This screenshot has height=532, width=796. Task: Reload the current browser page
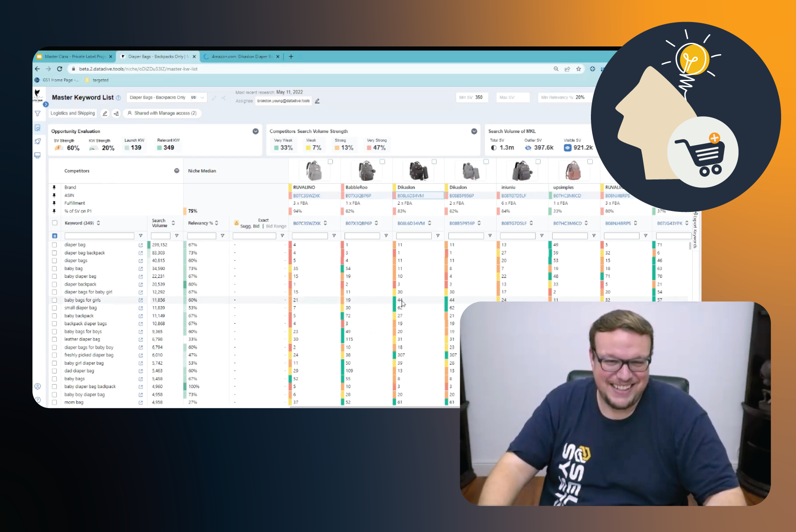(x=59, y=69)
